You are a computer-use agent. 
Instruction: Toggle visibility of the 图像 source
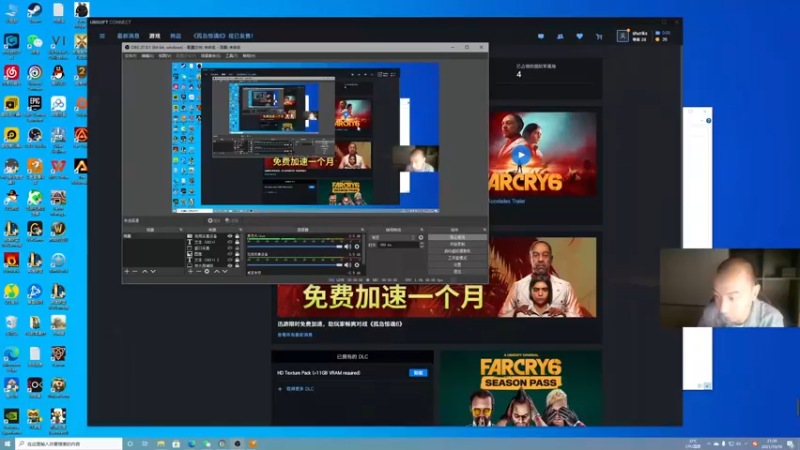pyautogui.click(x=230, y=254)
